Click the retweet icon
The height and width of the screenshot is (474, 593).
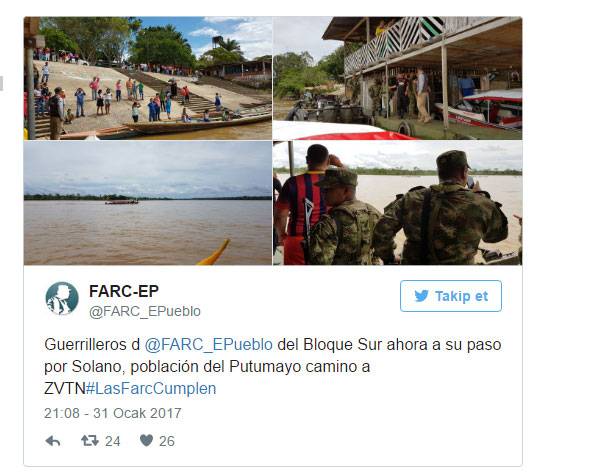[x=90, y=440]
